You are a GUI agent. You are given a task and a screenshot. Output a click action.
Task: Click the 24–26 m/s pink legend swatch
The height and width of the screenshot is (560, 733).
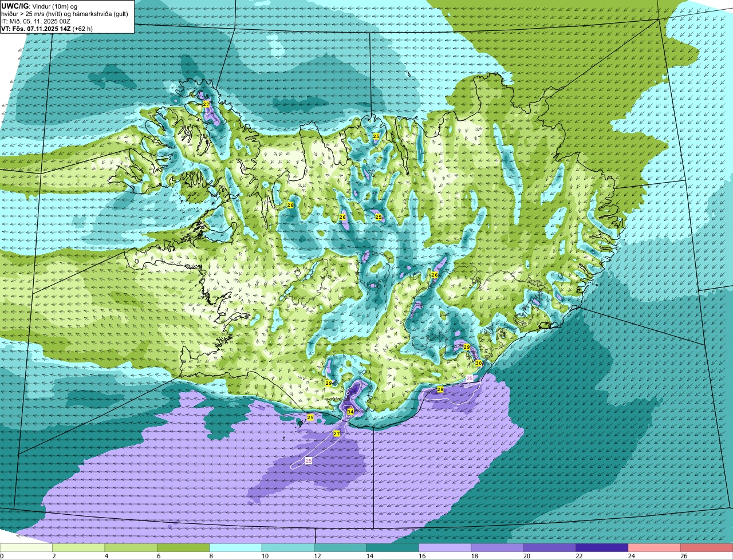pos(655,547)
